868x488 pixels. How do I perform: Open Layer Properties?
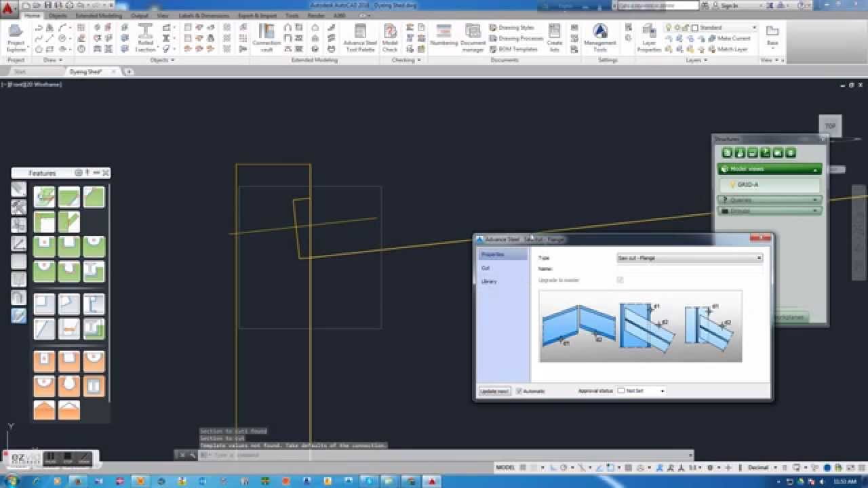point(649,38)
